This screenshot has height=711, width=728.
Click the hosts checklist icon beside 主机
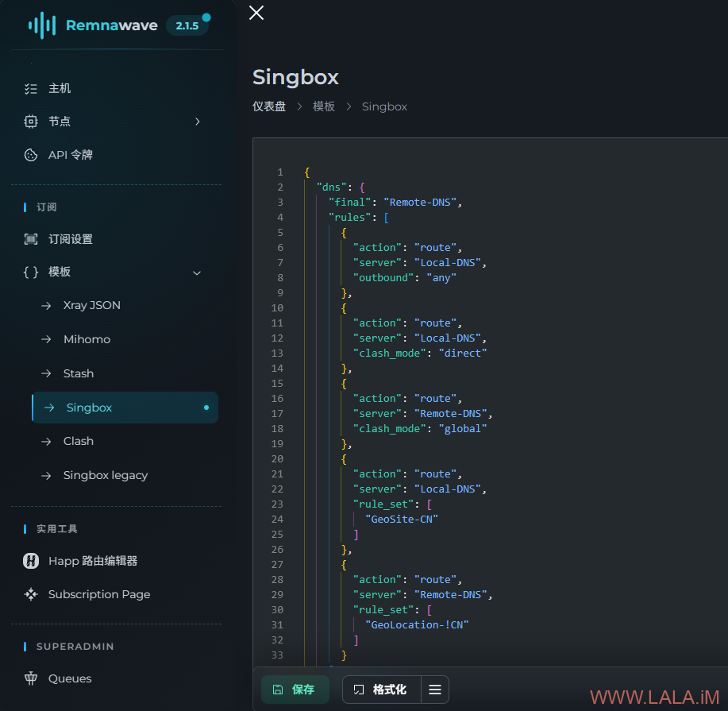pyautogui.click(x=31, y=89)
